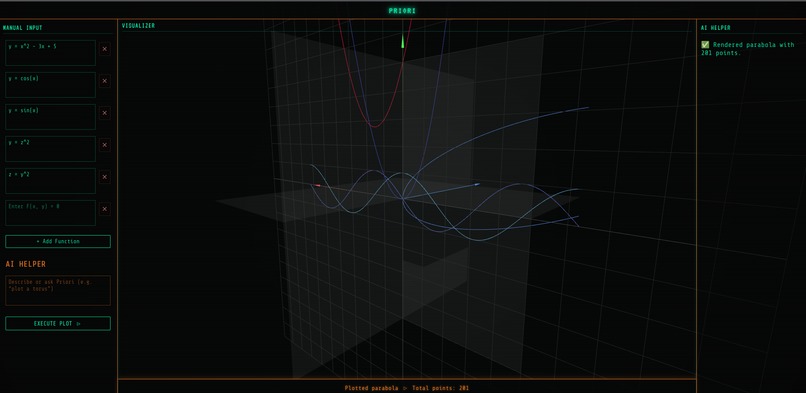Remove the empty f(x, y) function row
806x393 pixels.
point(105,209)
